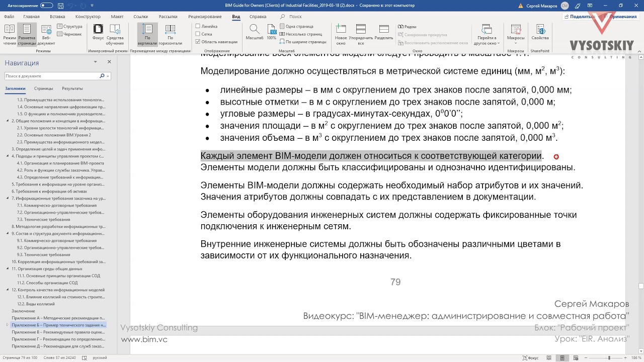Open Средства обучения tools
Viewport: 644px width, 362px height.
[115, 35]
